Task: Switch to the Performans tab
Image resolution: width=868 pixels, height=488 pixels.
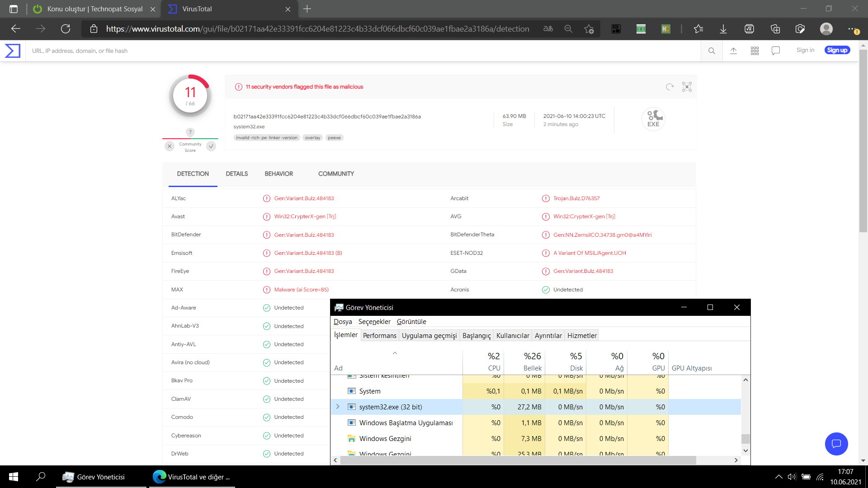Action: [379, 336]
